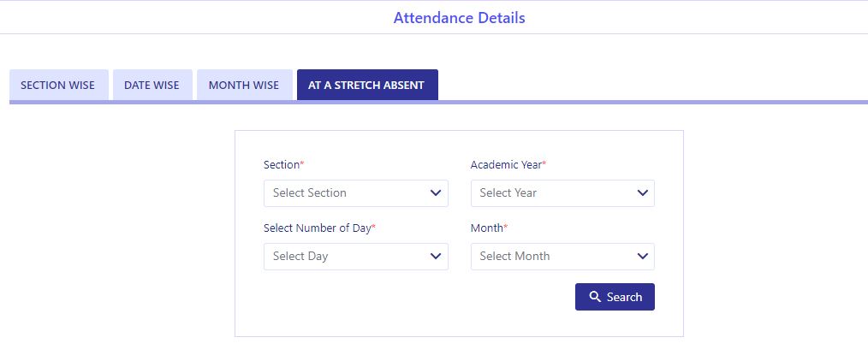Click the Select Number of Day label
Viewport: 868px width, 361px height.
(319, 228)
